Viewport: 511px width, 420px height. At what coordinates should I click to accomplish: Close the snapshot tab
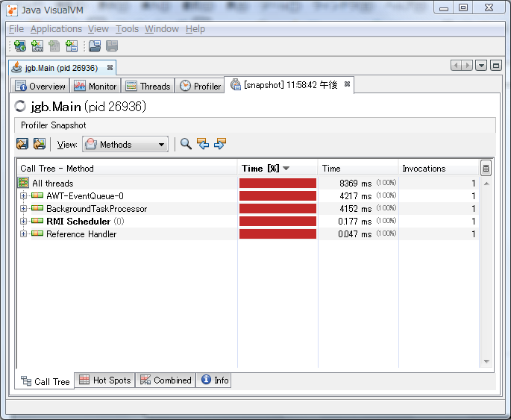point(347,84)
